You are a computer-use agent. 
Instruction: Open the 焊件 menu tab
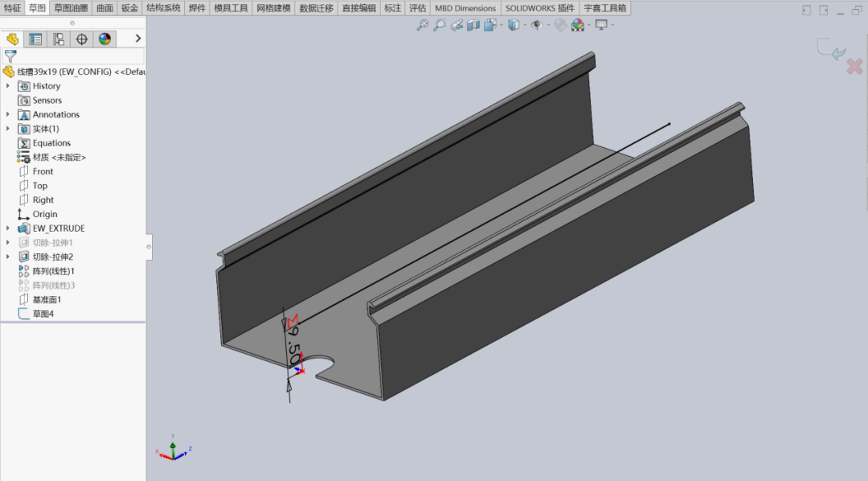198,7
